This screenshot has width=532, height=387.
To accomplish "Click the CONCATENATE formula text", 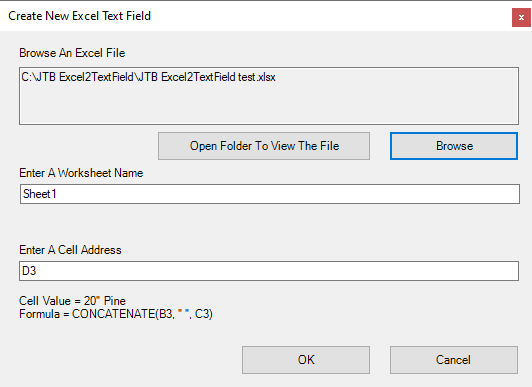I will click(116, 314).
